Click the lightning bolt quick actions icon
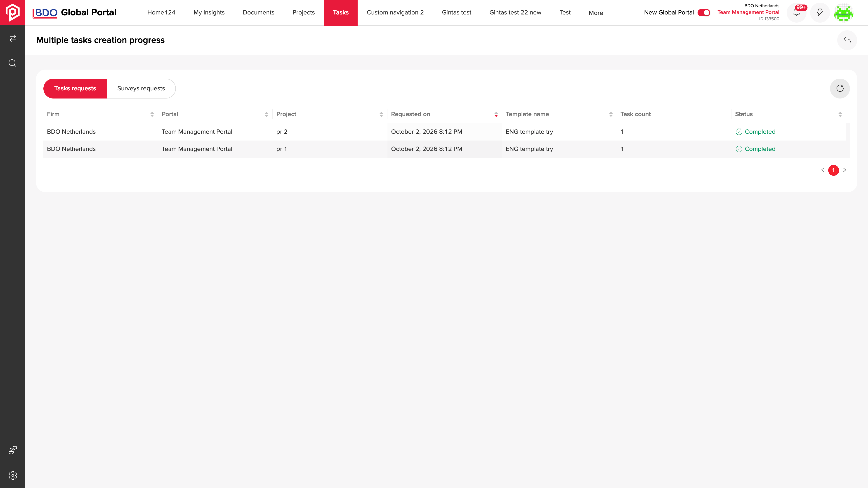 coord(820,12)
